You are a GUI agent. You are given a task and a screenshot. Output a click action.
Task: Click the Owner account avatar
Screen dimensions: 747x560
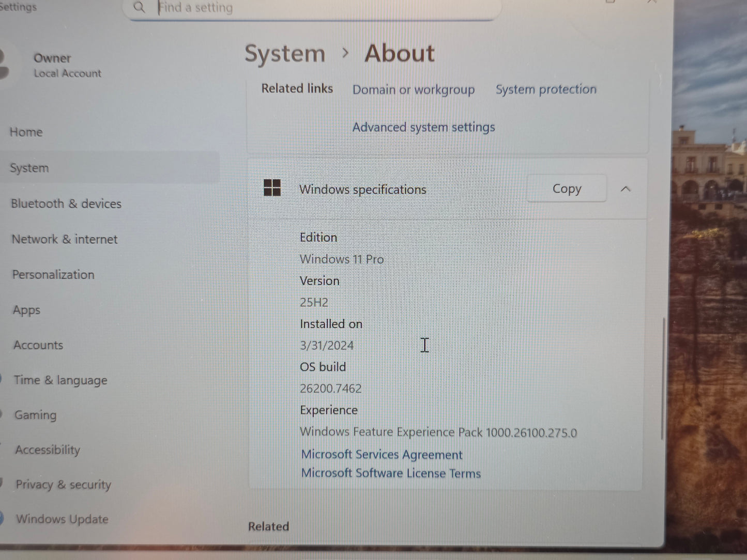(6, 65)
